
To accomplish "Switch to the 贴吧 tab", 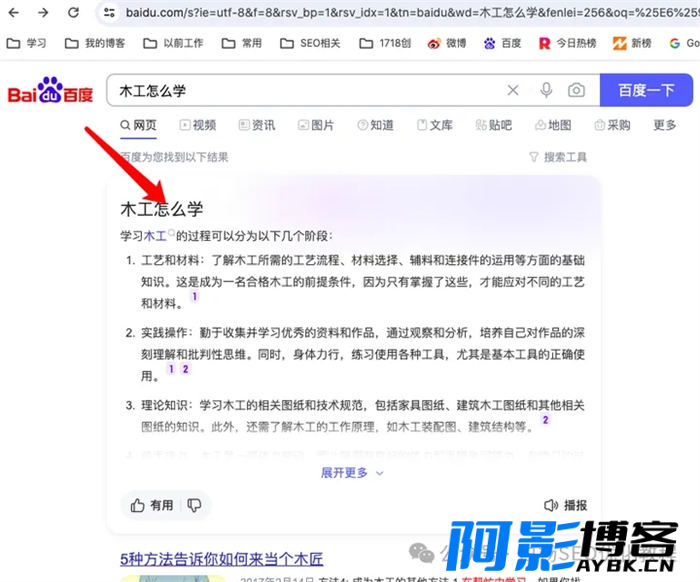I will pyautogui.click(x=494, y=125).
